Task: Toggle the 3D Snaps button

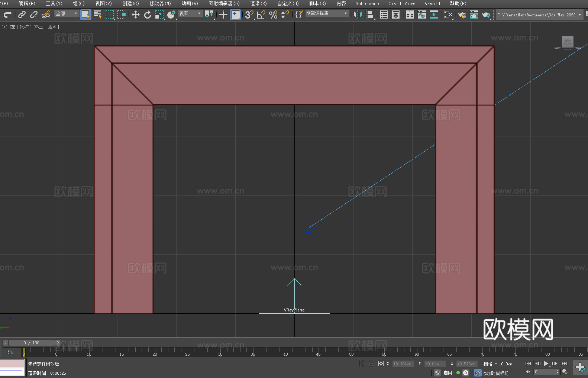Action: tap(249, 14)
